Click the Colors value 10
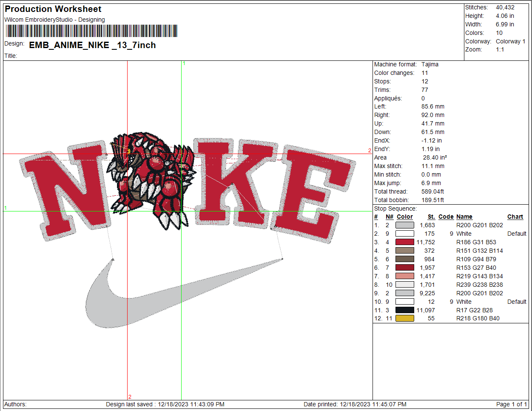The image size is (532, 411). 499,33
